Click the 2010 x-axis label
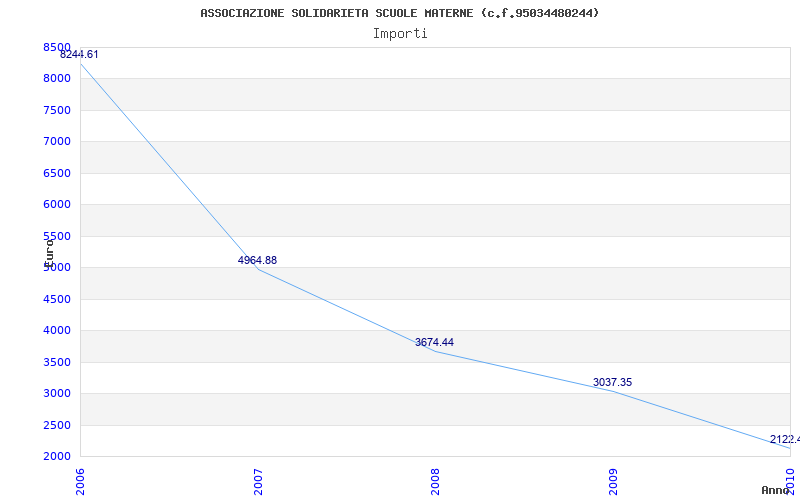The height and width of the screenshot is (500, 800). click(x=790, y=482)
